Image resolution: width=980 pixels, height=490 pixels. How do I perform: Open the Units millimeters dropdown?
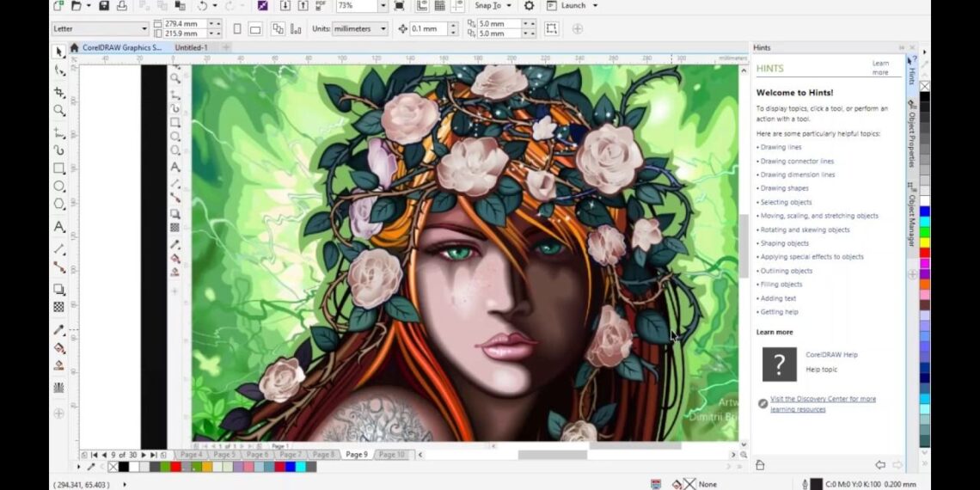pos(383,28)
